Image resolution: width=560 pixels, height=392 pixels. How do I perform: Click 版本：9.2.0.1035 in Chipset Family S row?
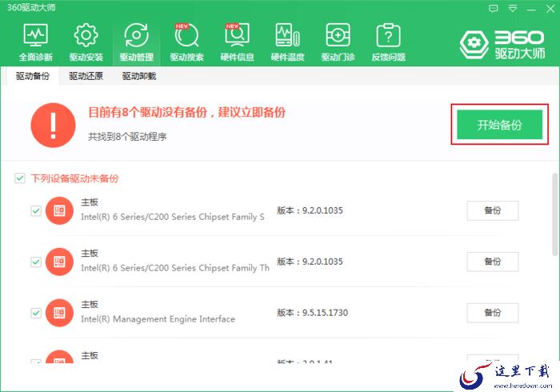tap(310, 210)
